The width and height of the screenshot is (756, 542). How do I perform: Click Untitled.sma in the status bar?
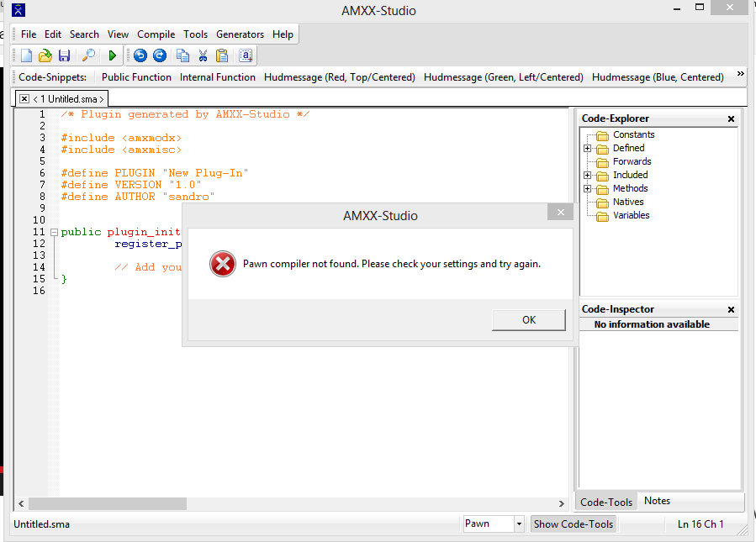click(x=41, y=524)
